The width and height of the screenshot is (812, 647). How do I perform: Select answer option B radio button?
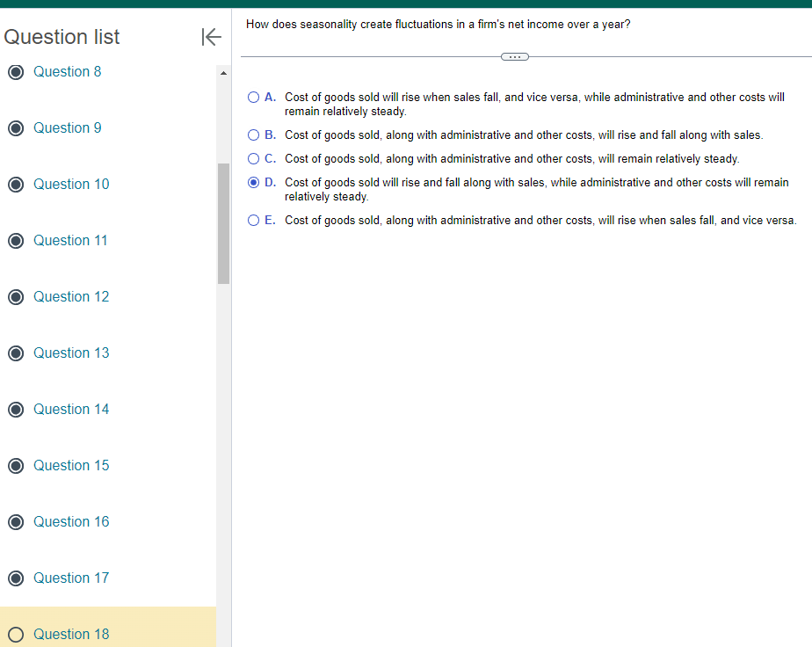[253, 135]
